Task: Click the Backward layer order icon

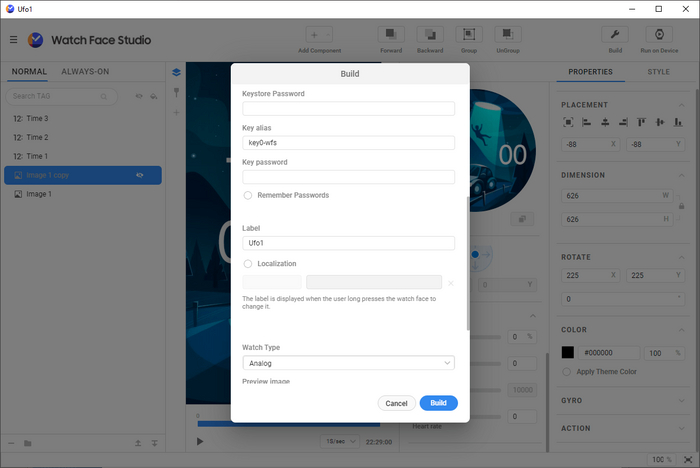Action: point(430,35)
